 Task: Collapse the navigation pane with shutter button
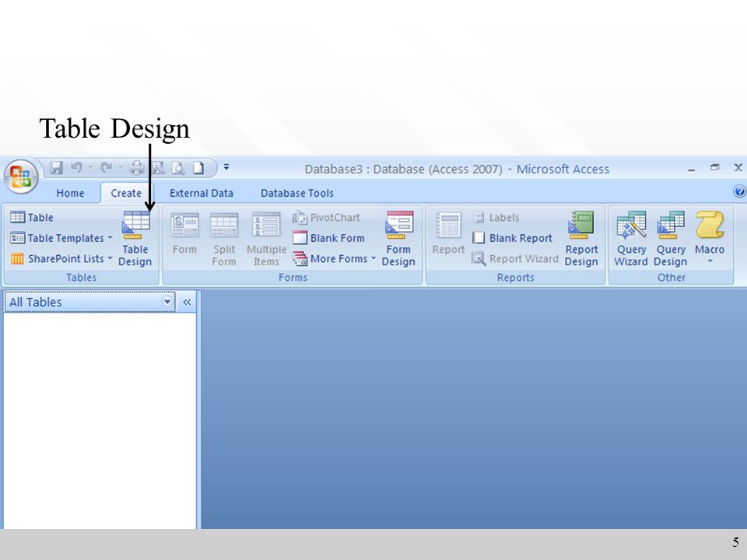click(x=187, y=302)
